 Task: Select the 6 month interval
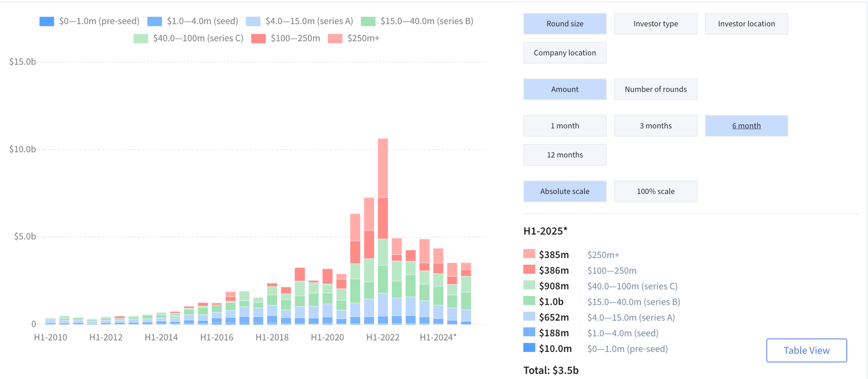click(746, 125)
